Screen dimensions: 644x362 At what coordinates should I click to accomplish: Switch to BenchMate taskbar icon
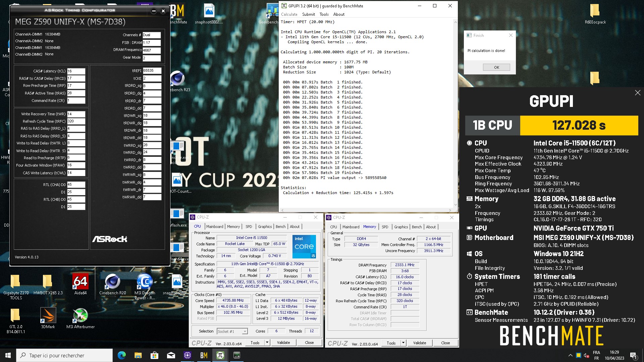pos(204,355)
